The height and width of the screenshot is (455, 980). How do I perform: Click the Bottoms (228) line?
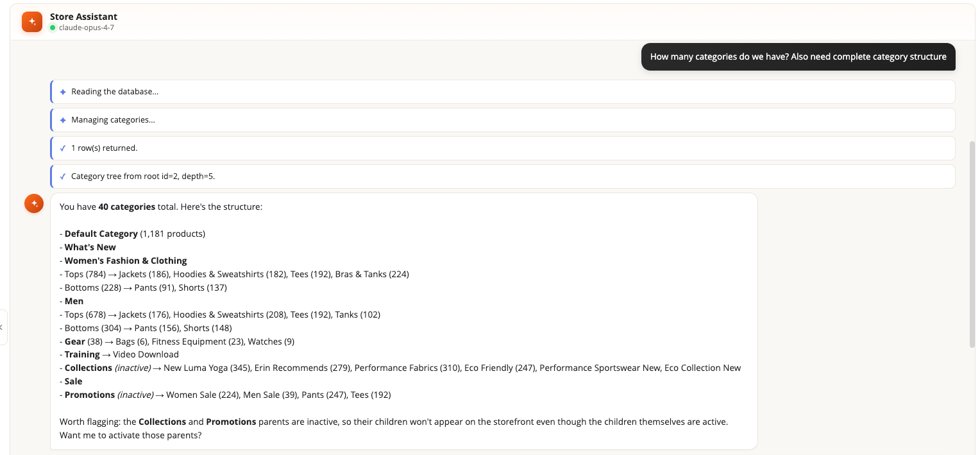[143, 288]
